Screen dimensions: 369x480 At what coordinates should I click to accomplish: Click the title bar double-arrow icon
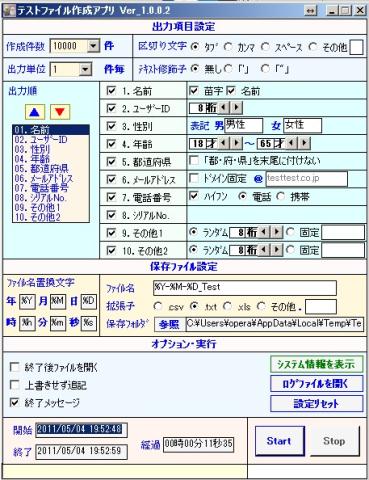pyautogui.click(x=310, y=11)
